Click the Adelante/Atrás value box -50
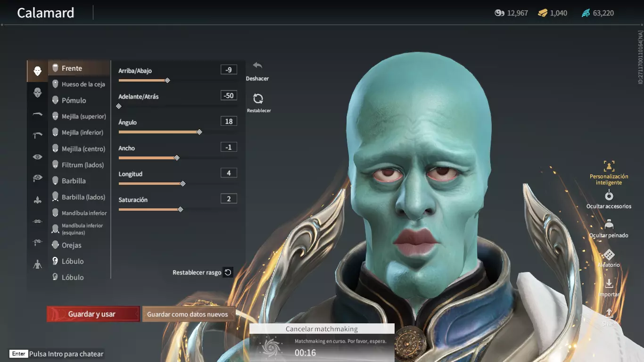Image resolution: width=644 pixels, height=362 pixels. (x=229, y=96)
